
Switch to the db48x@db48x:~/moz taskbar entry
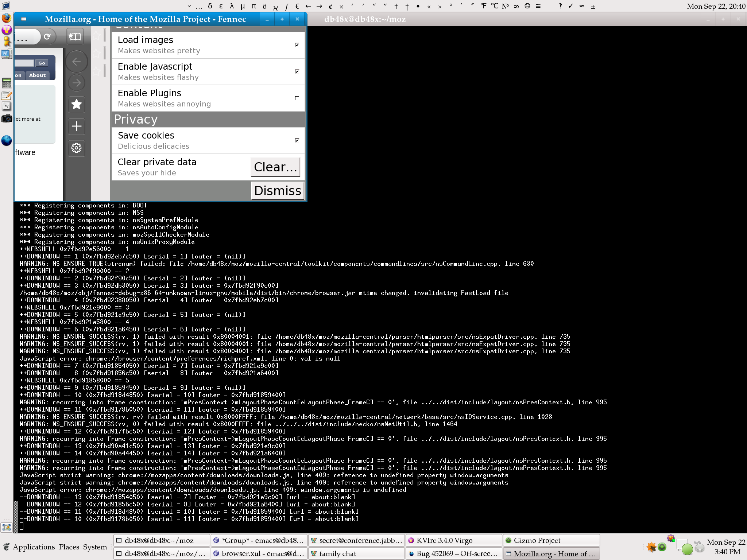point(162,540)
